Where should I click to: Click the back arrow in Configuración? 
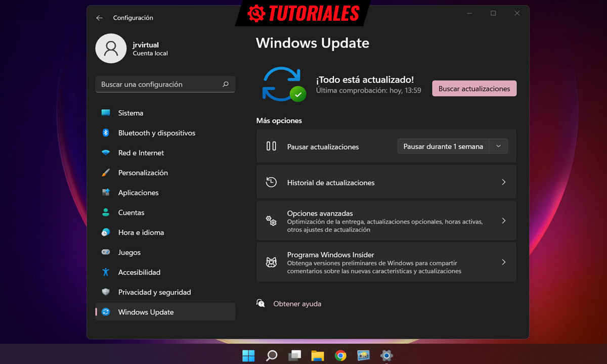tap(99, 18)
